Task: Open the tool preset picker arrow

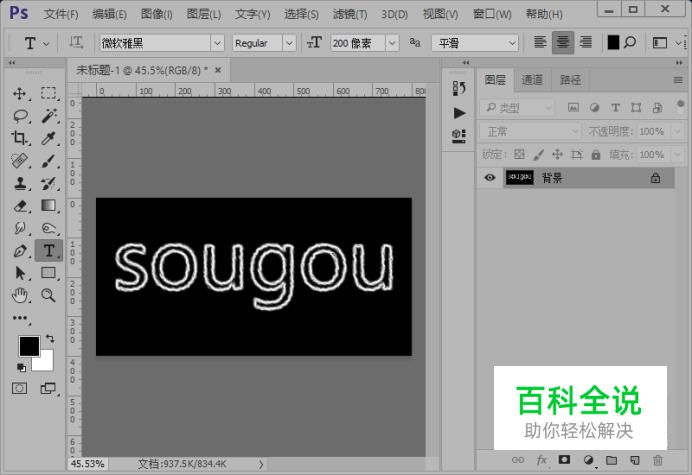Action: [x=46, y=43]
